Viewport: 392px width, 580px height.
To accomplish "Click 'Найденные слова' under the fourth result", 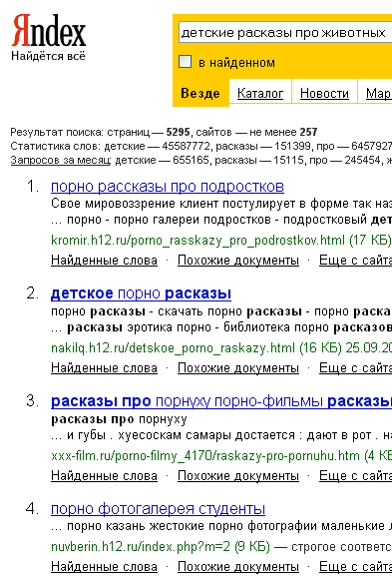I will [x=104, y=567].
